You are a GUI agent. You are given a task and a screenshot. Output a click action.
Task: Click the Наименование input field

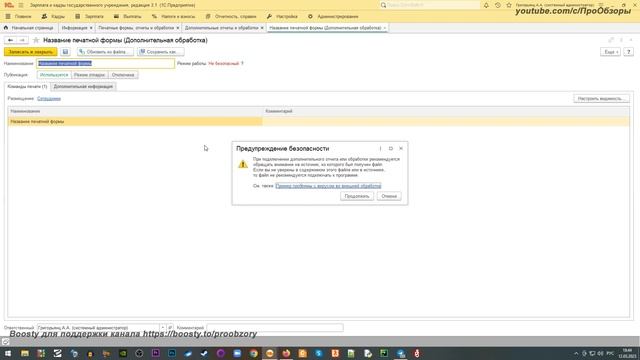(106, 63)
